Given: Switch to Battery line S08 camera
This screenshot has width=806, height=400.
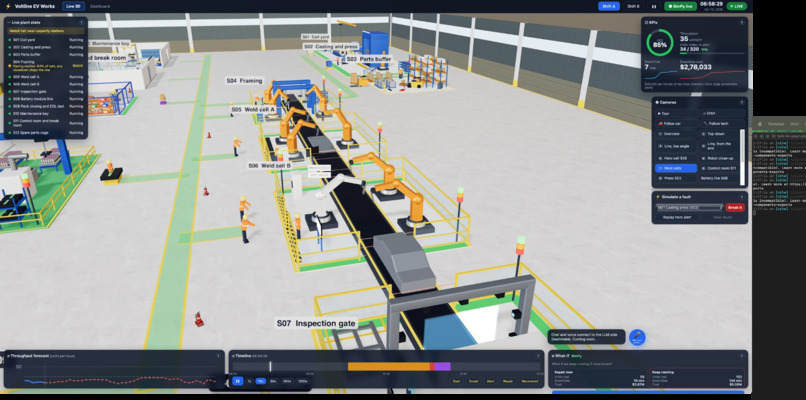Looking at the screenshot, I should pos(719,178).
